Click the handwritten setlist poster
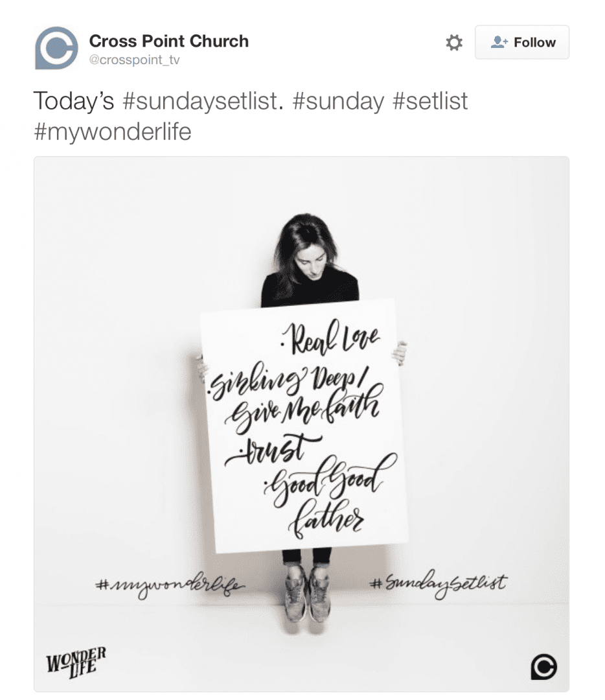The width and height of the screenshot is (605, 700). (x=303, y=425)
